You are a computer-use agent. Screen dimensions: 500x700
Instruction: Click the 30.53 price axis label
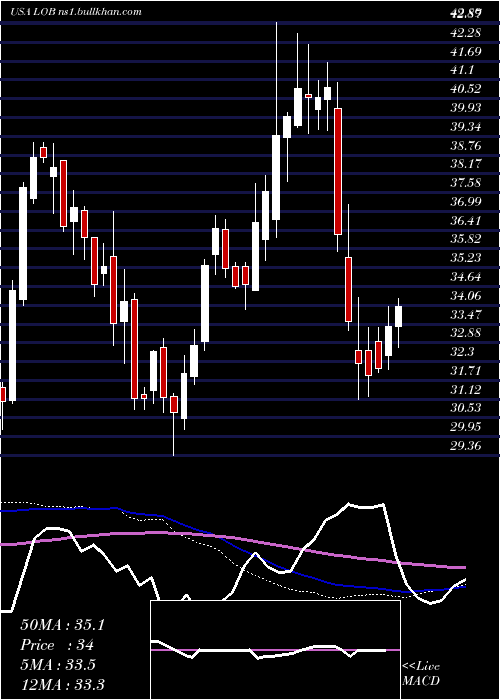coord(466,408)
